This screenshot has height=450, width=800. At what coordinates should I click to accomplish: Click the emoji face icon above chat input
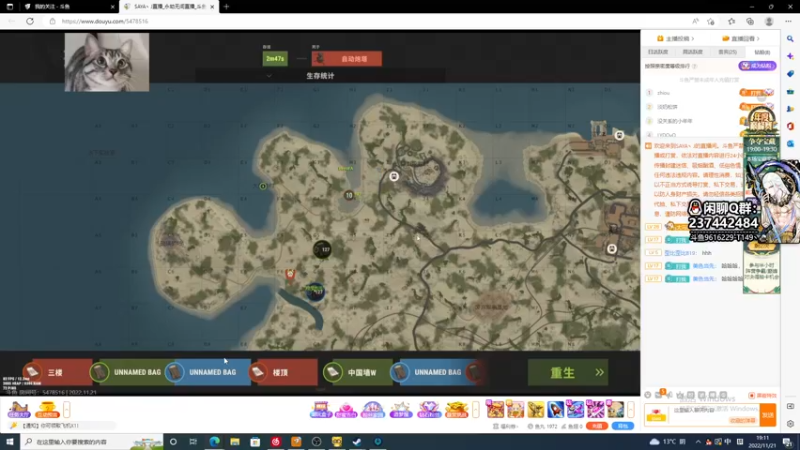click(647, 395)
